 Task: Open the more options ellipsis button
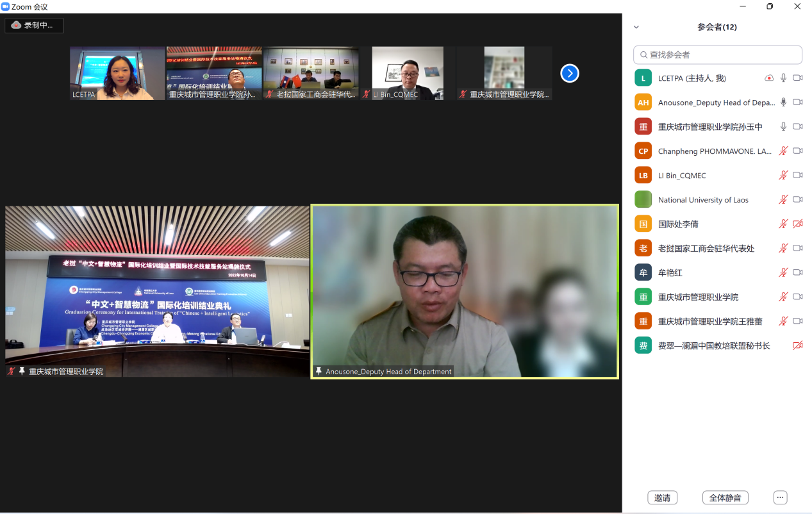(x=779, y=497)
